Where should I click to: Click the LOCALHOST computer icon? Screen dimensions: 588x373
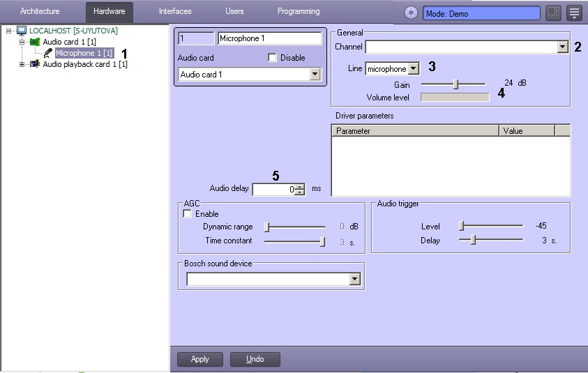point(22,31)
